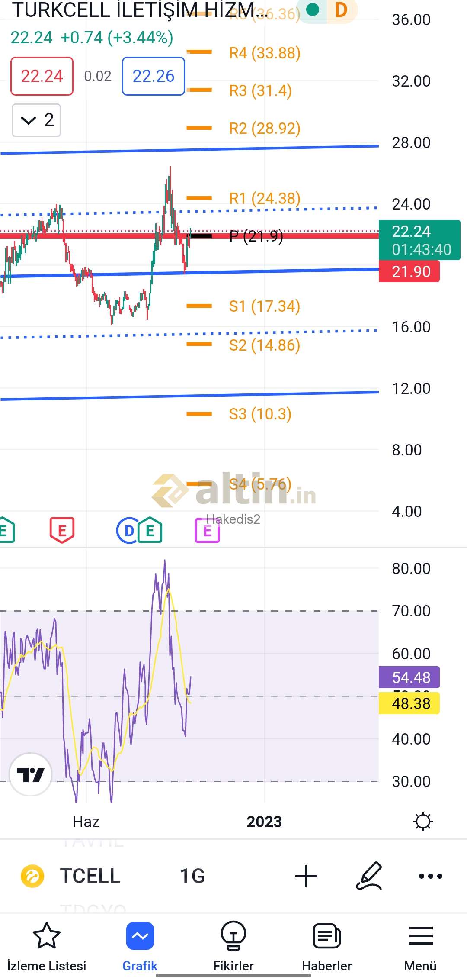Tap the +0.74 (+3.44%) price change
This screenshot has height=980, width=467.
click(x=117, y=38)
